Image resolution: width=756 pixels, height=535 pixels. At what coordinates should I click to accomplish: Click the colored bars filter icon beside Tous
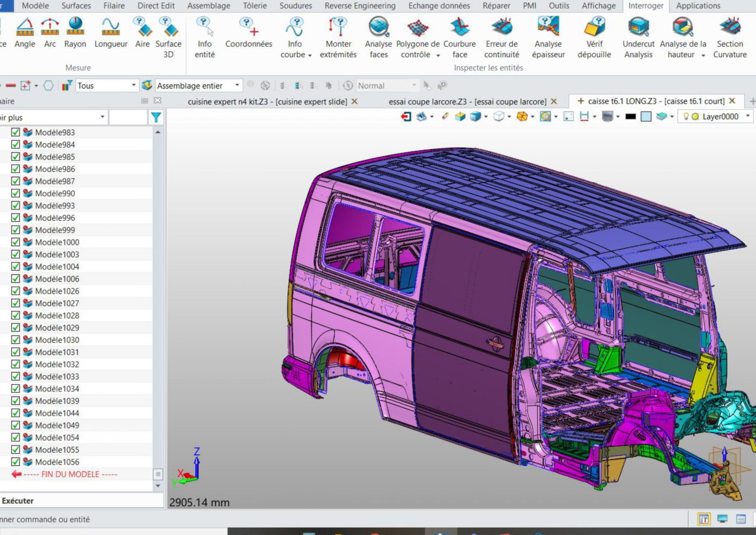click(67, 86)
